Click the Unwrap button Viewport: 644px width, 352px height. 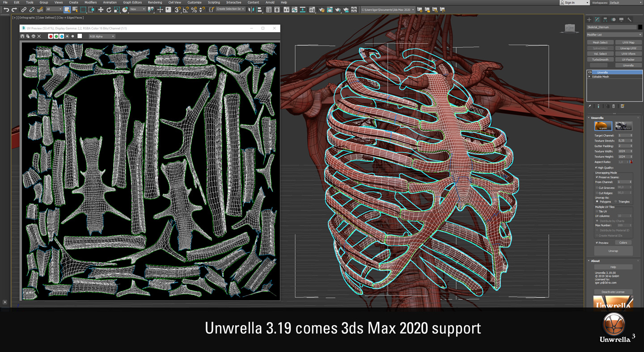click(x=613, y=251)
